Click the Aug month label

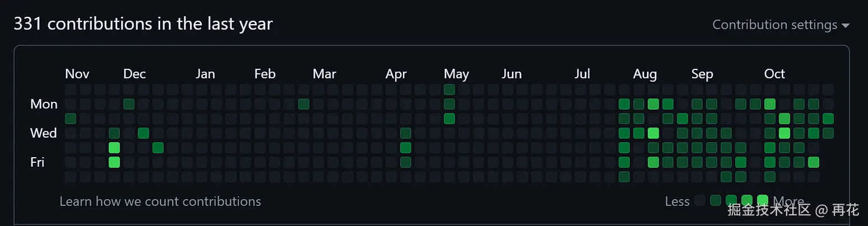point(645,74)
